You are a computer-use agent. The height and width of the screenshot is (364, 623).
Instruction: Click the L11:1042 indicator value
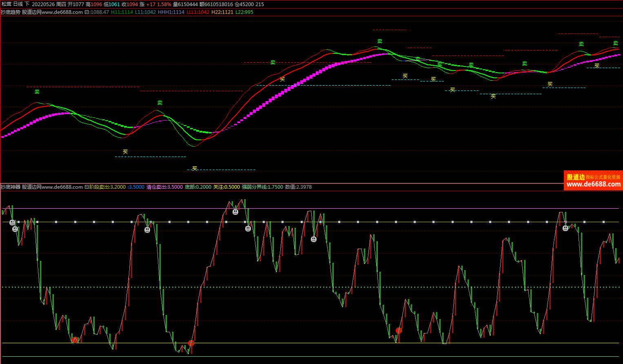click(x=145, y=12)
